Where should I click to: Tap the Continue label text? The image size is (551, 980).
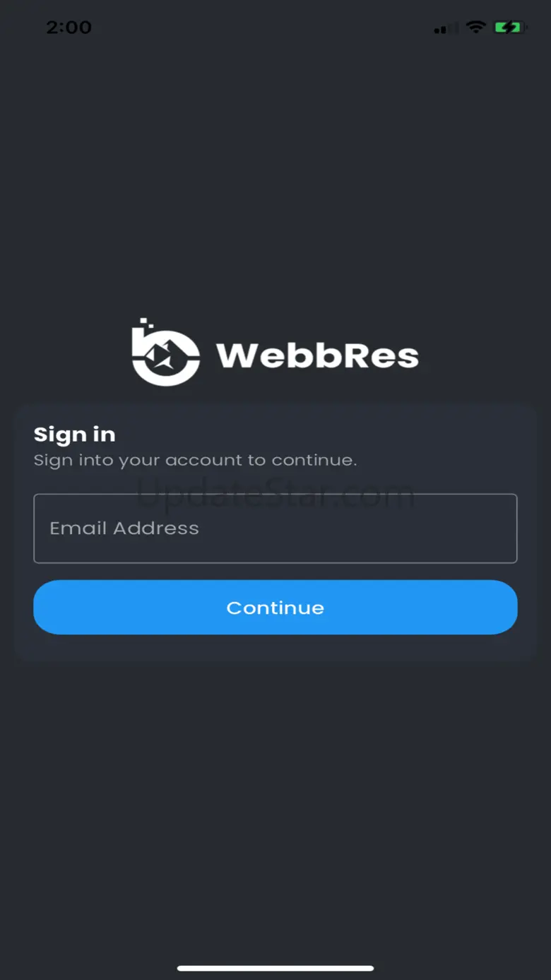[275, 608]
